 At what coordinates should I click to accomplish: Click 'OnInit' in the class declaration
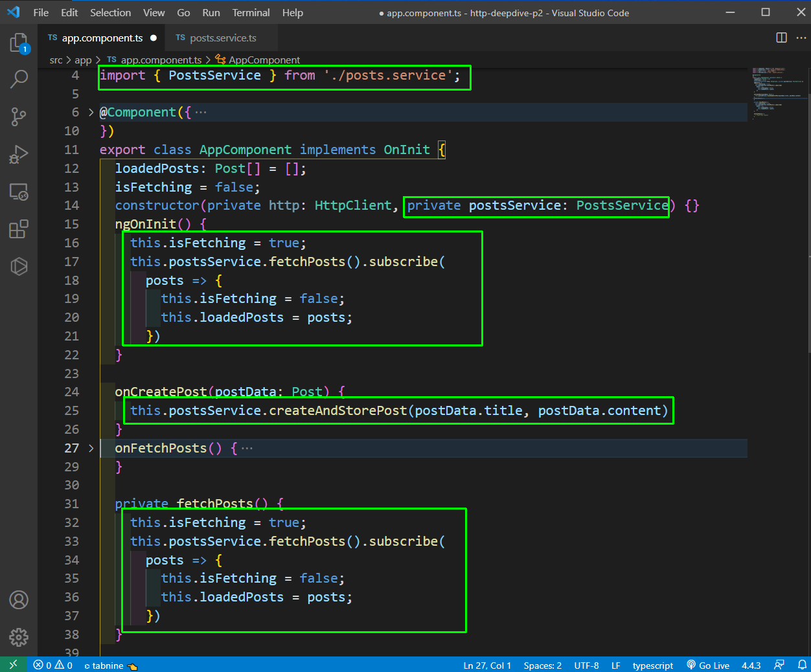point(407,150)
